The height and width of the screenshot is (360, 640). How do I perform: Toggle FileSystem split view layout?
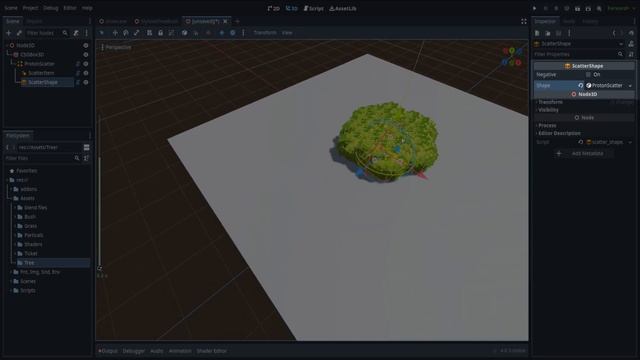pos(87,147)
